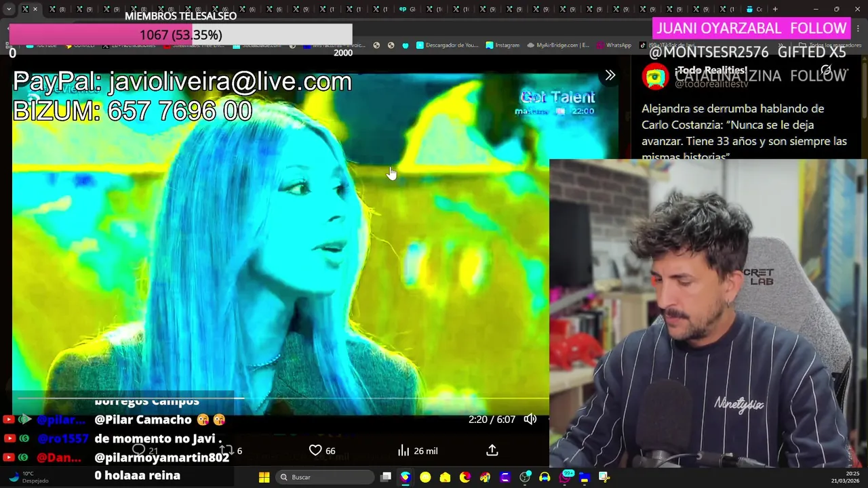The width and height of the screenshot is (868, 488).
Task: Open the WhatsApp bookmark
Action: pyautogui.click(x=614, y=45)
